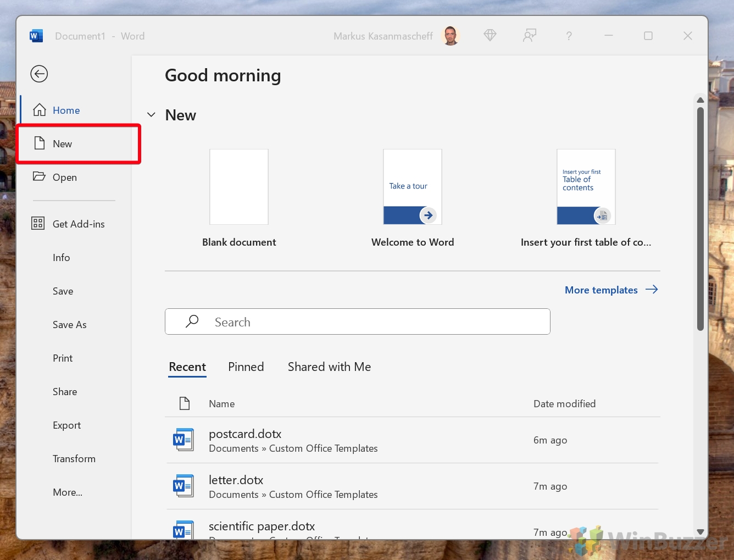Click the Search input field
Image resolution: width=734 pixels, height=560 pixels.
click(357, 322)
